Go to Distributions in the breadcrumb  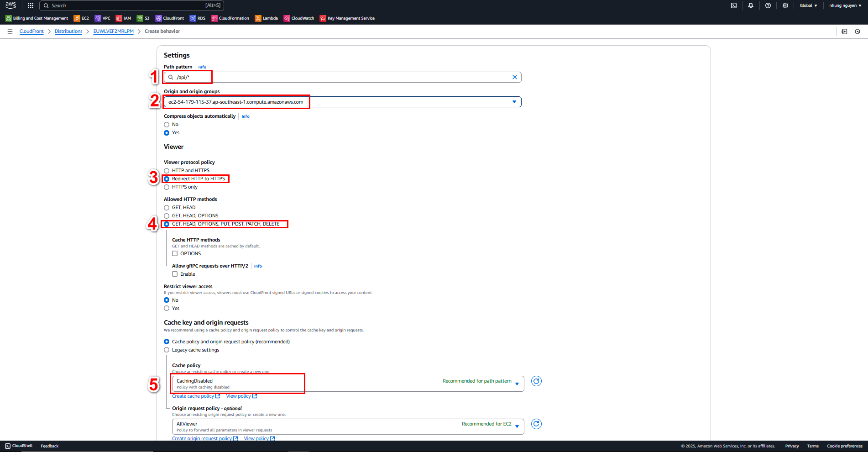(x=68, y=32)
